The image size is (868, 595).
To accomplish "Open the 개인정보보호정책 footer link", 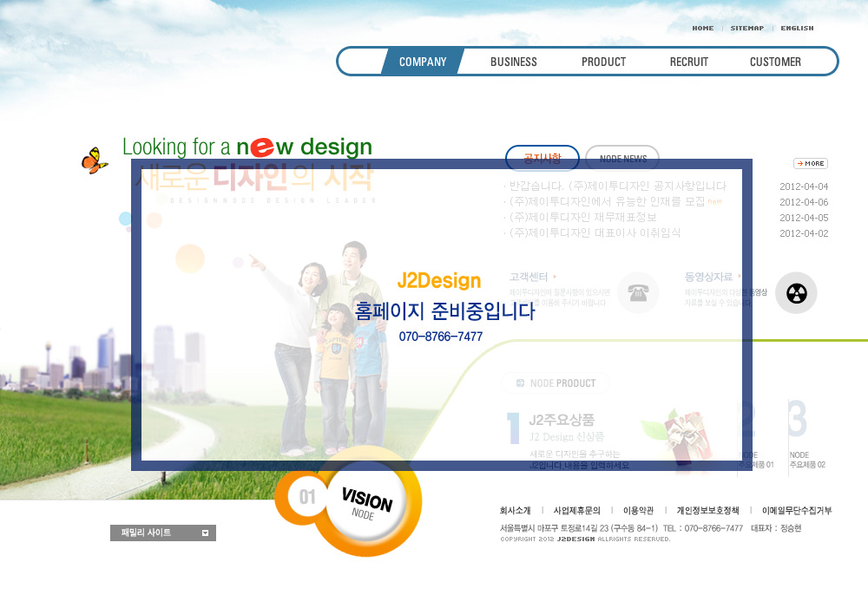I will coord(707,510).
